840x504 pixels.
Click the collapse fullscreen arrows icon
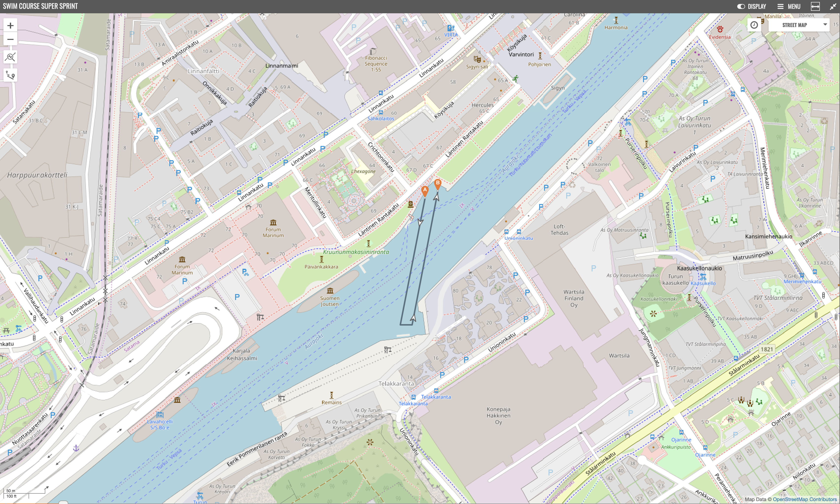coord(833,6)
